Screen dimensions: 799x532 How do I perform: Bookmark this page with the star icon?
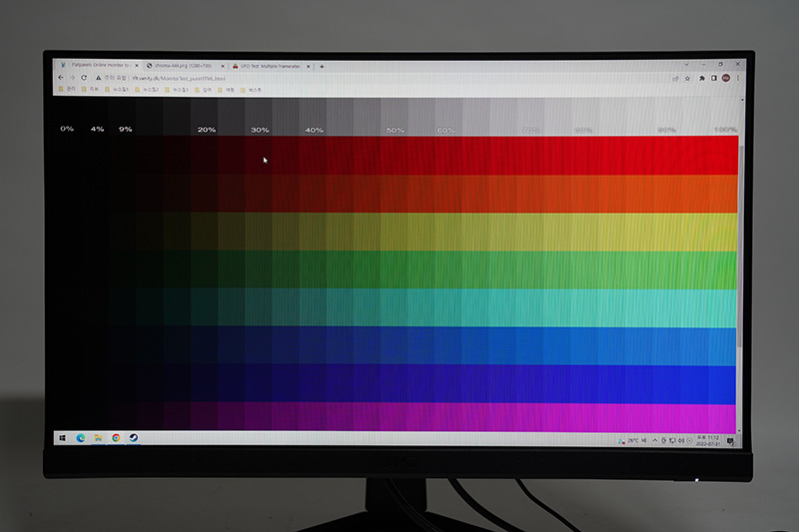click(x=688, y=79)
